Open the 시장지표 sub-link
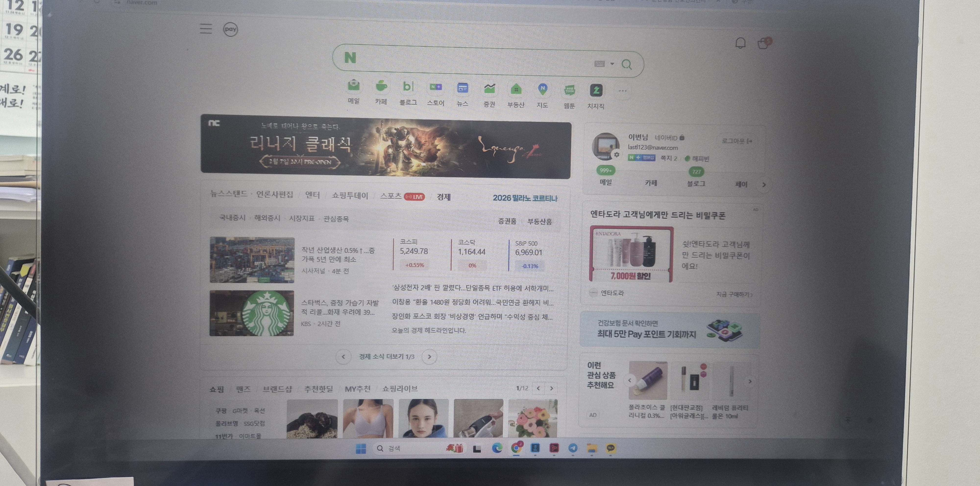980x486 pixels. 302,218
